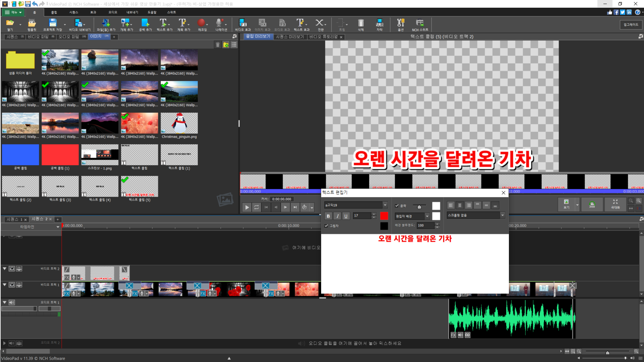
Task: Open the a고딕19 font dropdown
Action: 385,205
